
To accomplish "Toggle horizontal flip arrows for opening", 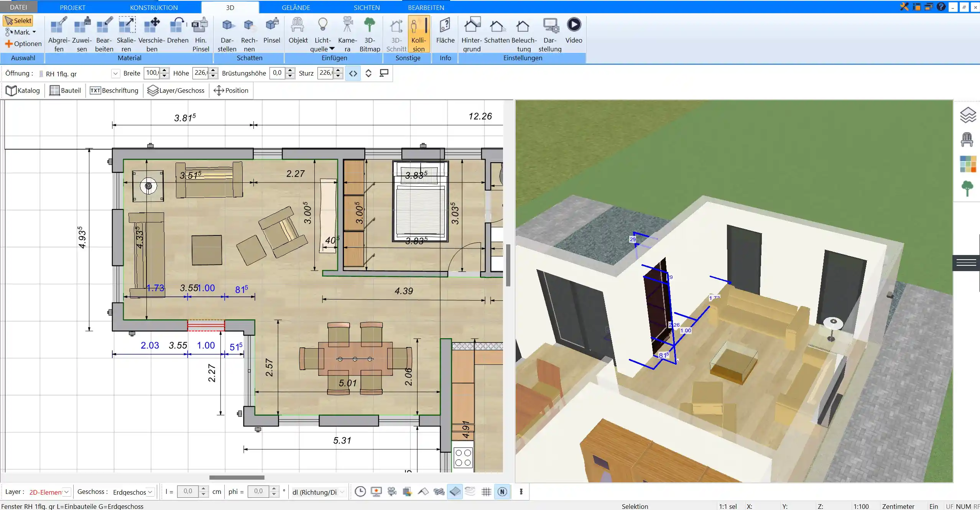I will coord(353,73).
